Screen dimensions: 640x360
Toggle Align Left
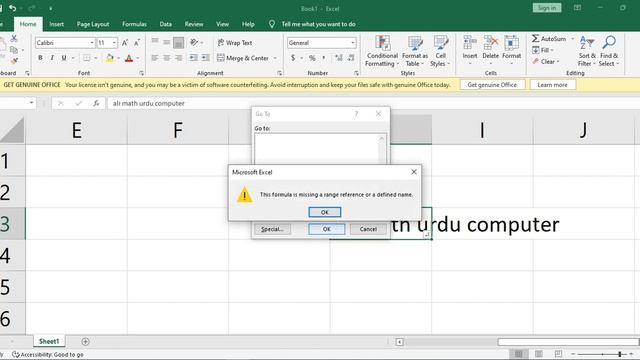pyautogui.click(x=155, y=58)
